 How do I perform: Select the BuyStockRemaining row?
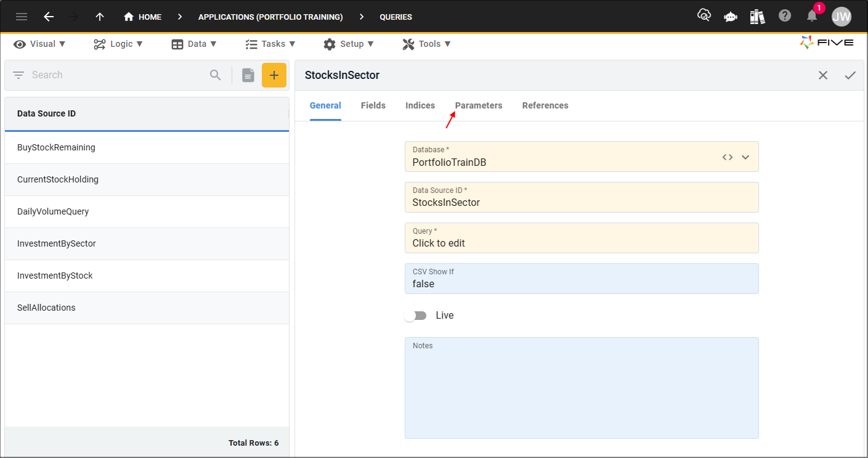[147, 147]
